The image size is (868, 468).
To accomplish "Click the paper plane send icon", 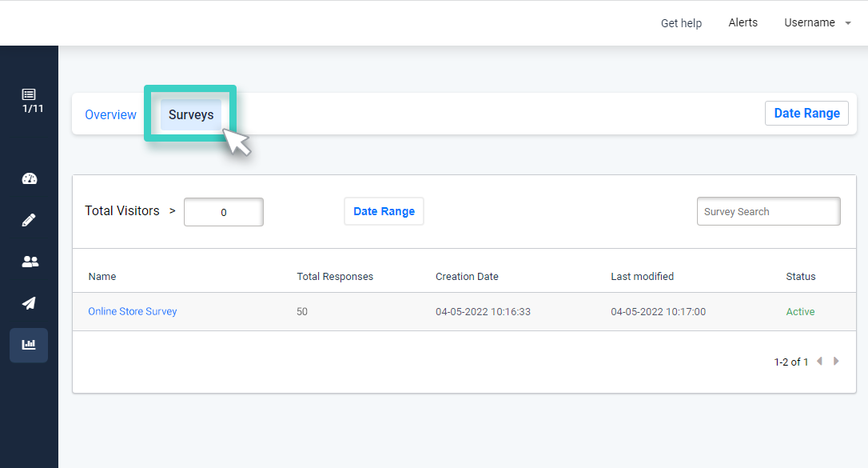I will pyautogui.click(x=29, y=303).
